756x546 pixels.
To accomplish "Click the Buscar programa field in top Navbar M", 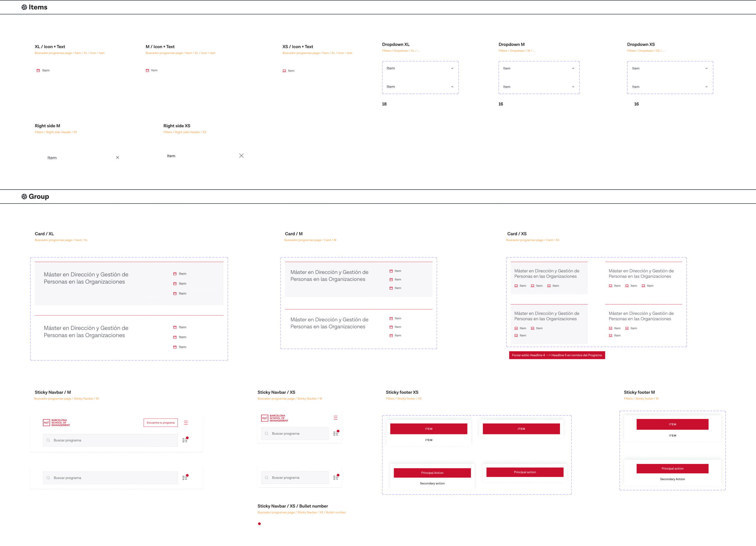I will 110,440.
